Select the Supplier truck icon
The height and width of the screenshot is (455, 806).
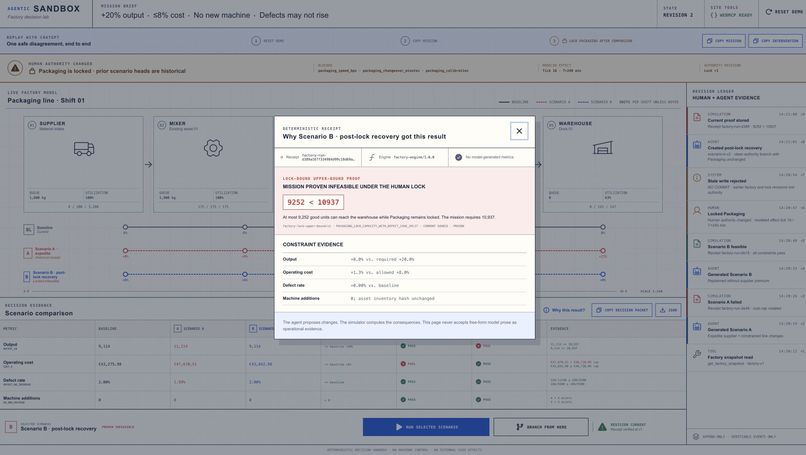pyautogui.click(x=84, y=149)
